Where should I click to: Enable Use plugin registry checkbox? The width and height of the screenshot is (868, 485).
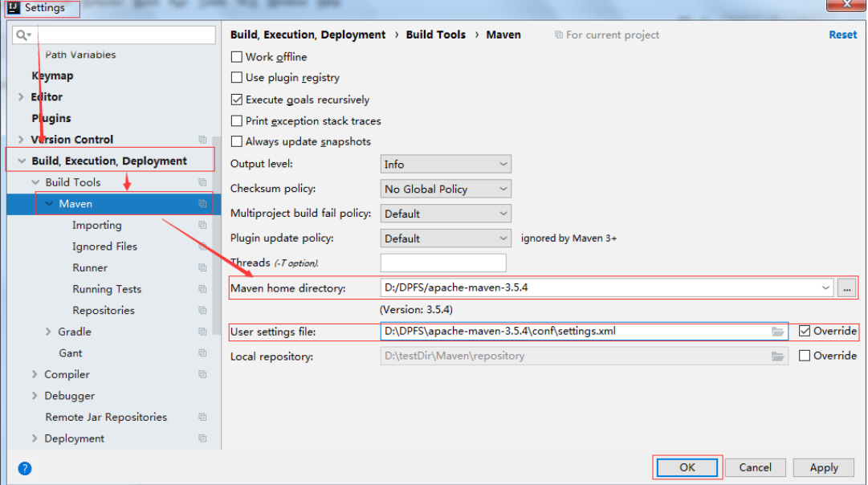coord(236,78)
